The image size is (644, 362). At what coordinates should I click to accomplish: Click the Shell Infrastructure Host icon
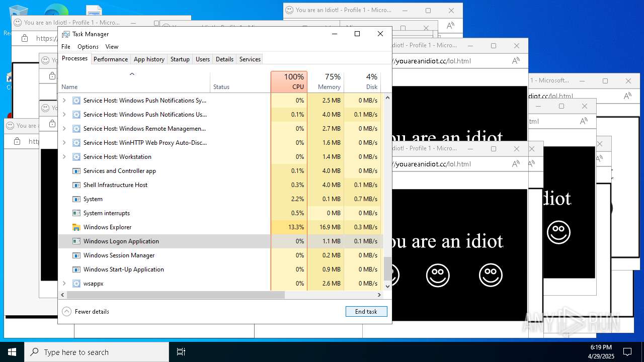click(76, 185)
